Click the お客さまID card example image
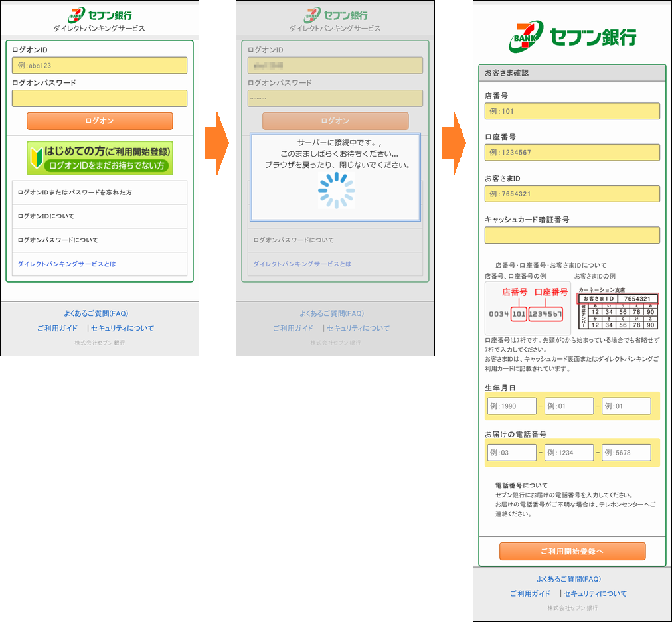Viewport: 672px width, 622px height. click(x=618, y=309)
